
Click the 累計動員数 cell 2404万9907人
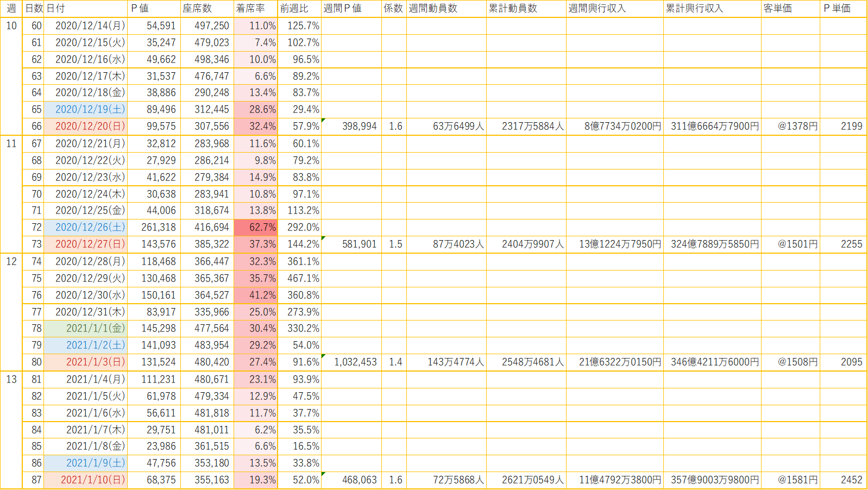click(x=526, y=244)
